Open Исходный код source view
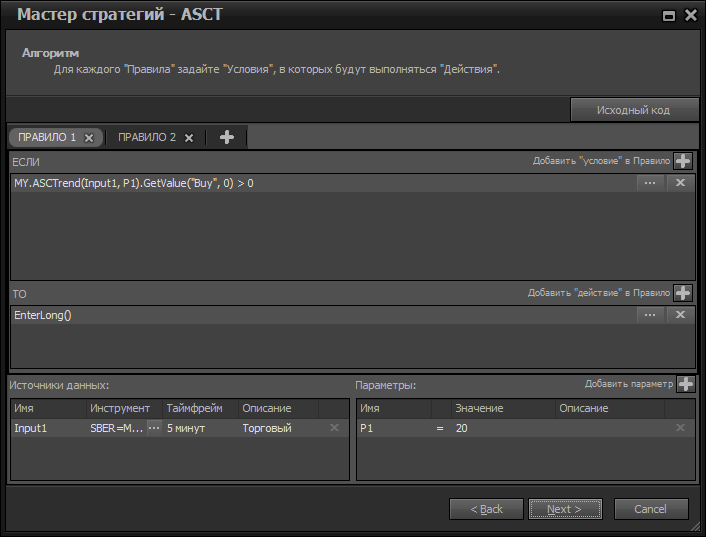The height and width of the screenshot is (537, 706). 634,110
